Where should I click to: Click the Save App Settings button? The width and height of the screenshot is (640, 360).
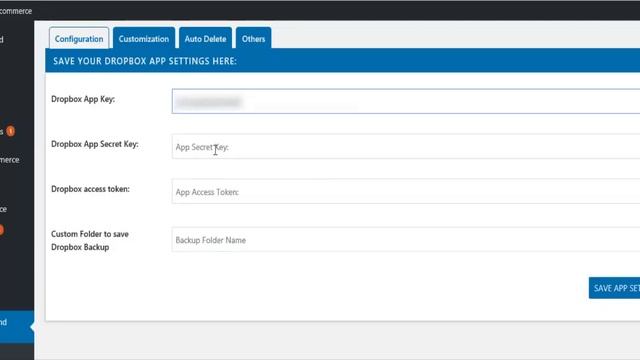(x=614, y=288)
